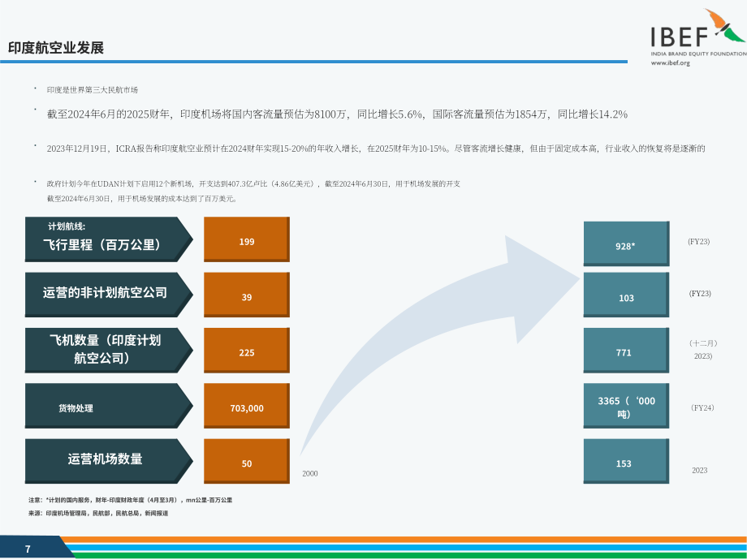Select the 飞机数量（印度计划航空公司）label box
The image size is (747, 560).
(109, 350)
